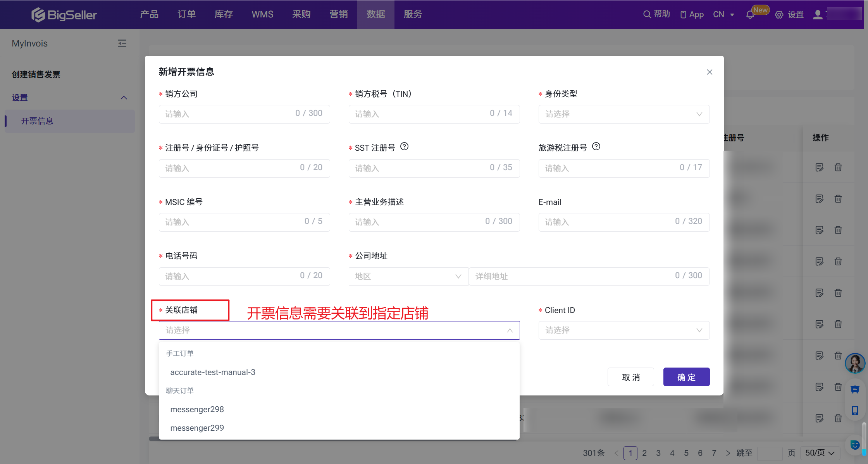Image resolution: width=868 pixels, height=464 pixels.
Task: Collapse the 设置 sidebar section
Action: 124,98
